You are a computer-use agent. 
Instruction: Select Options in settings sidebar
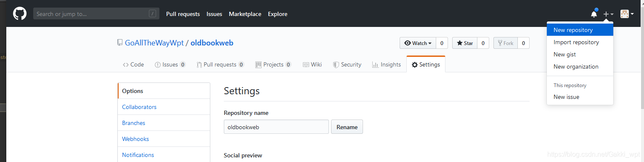[x=164, y=91]
